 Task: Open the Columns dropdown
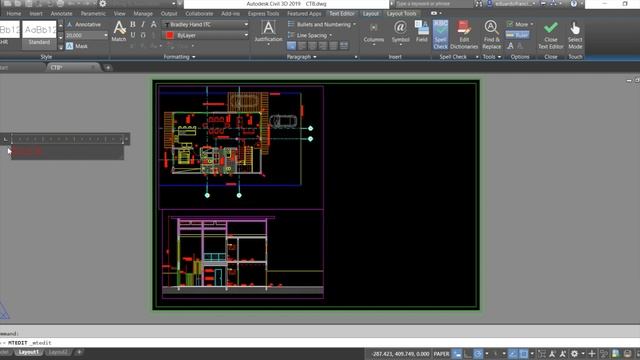click(x=373, y=33)
